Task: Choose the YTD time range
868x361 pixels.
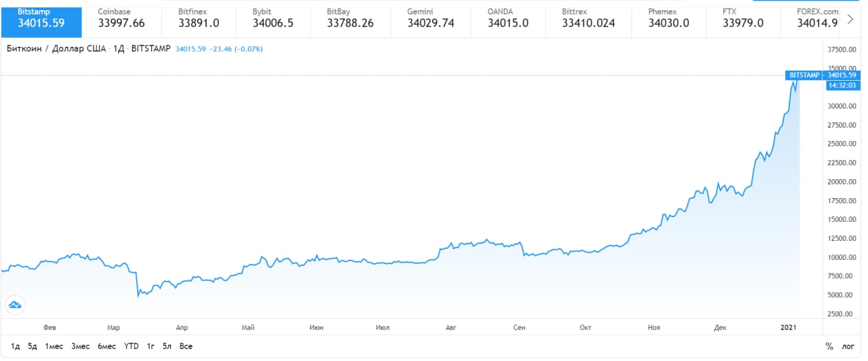Action: 132,346
